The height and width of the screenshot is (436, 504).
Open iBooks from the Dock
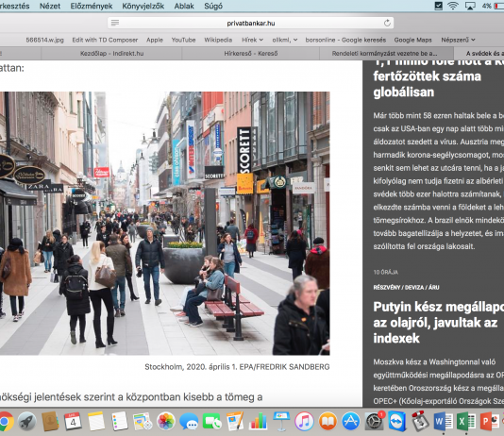click(x=328, y=421)
